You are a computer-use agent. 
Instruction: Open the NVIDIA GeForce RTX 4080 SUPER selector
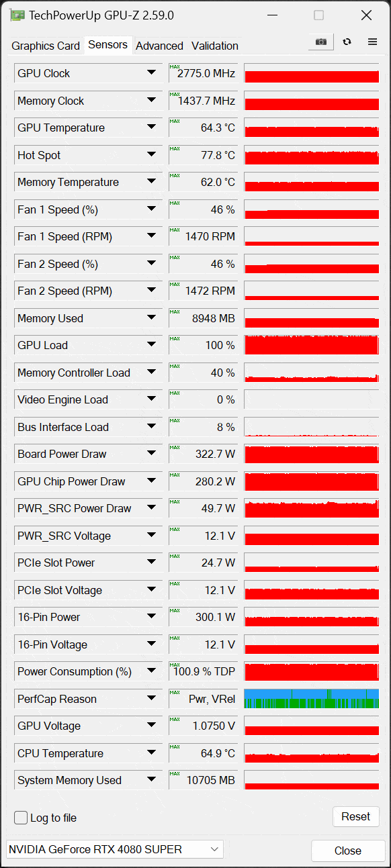coord(115,849)
